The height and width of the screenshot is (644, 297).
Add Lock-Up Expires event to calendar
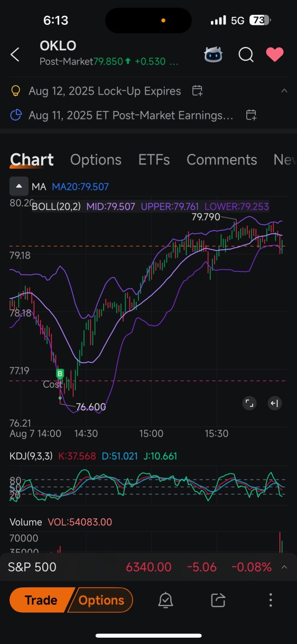[x=197, y=91]
